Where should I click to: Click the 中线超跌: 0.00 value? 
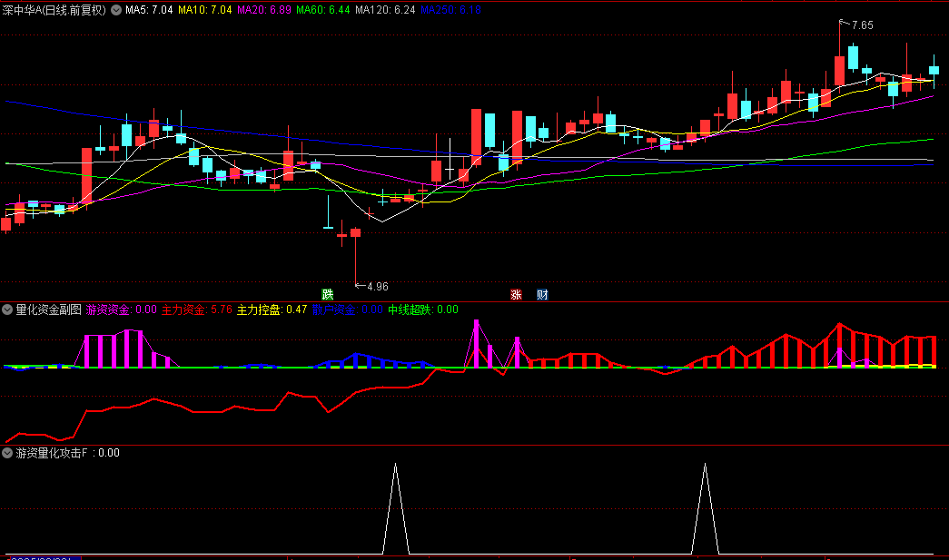(423, 309)
